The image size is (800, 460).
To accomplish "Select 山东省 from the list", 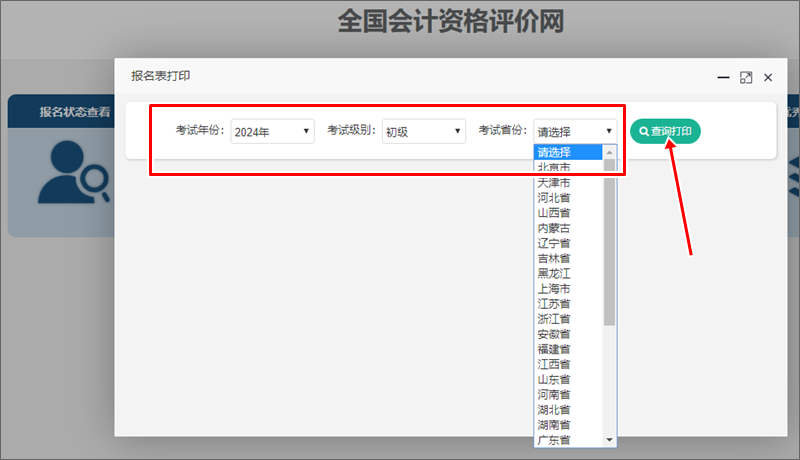I will click(568, 379).
